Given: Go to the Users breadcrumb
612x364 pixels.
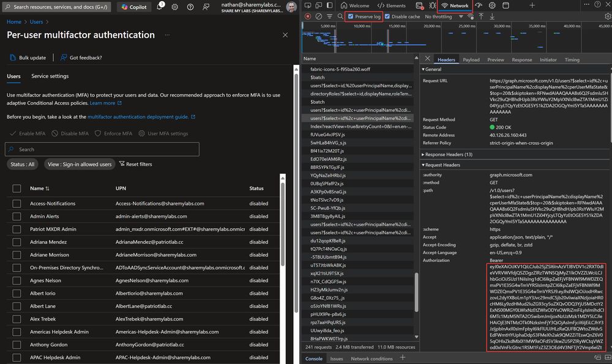Looking at the screenshot, I should coord(36,22).
